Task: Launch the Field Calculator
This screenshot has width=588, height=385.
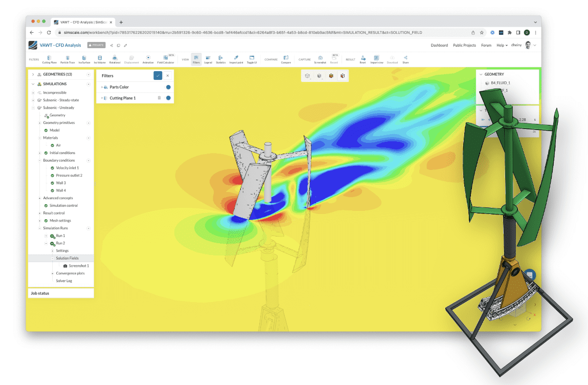Action: (x=166, y=59)
